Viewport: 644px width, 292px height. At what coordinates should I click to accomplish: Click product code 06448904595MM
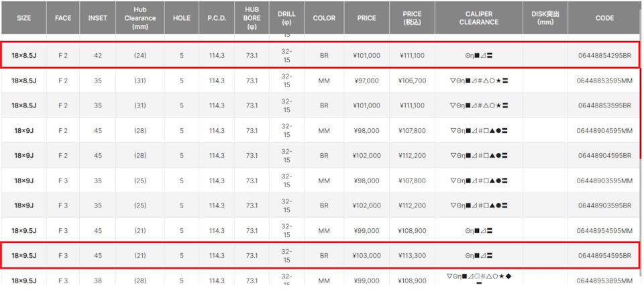pyautogui.click(x=604, y=131)
